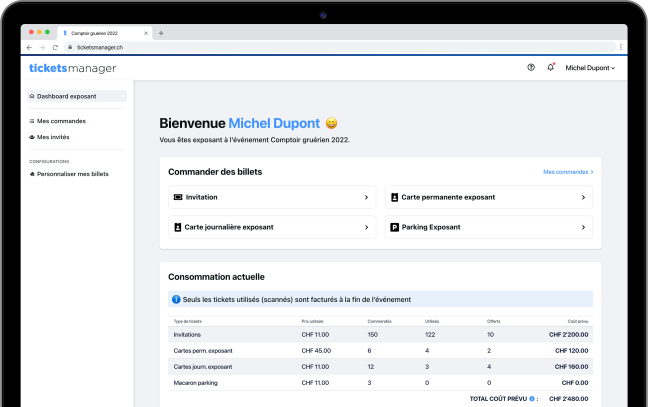Click the Carte journalière exposant badge icon

[x=178, y=227]
